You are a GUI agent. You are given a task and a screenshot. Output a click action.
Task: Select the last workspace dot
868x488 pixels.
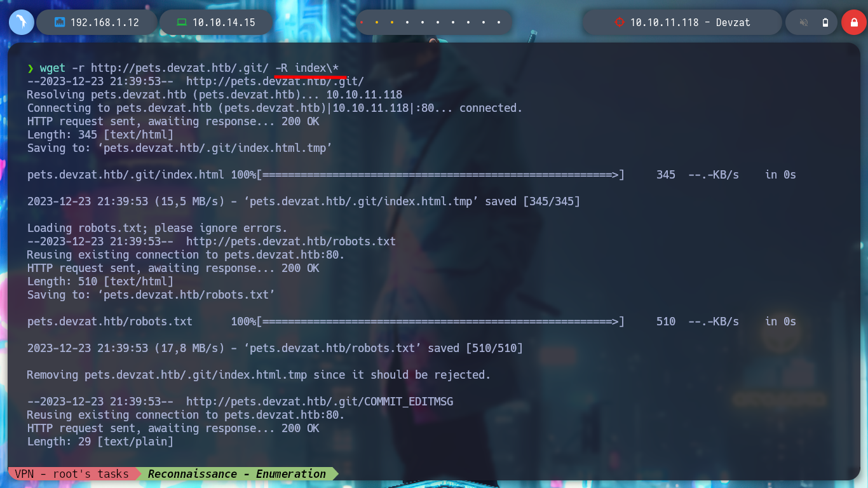coord(499,22)
